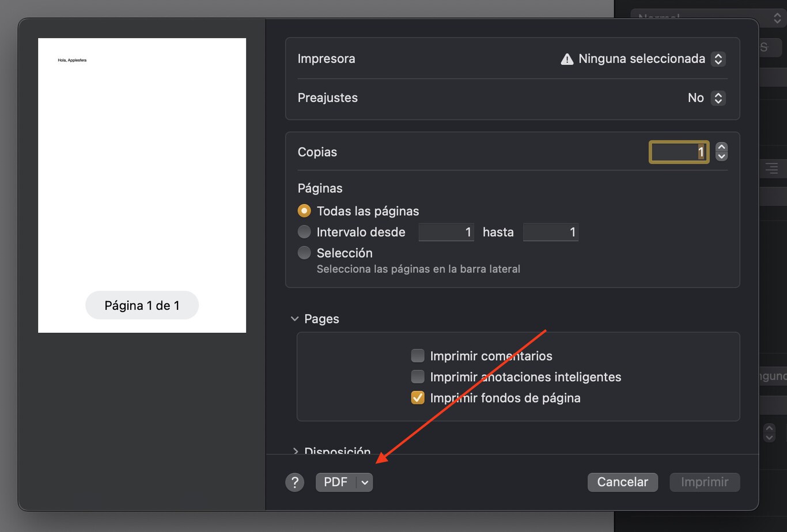Open the help question mark button
Screen dimensions: 787x532
click(x=294, y=482)
